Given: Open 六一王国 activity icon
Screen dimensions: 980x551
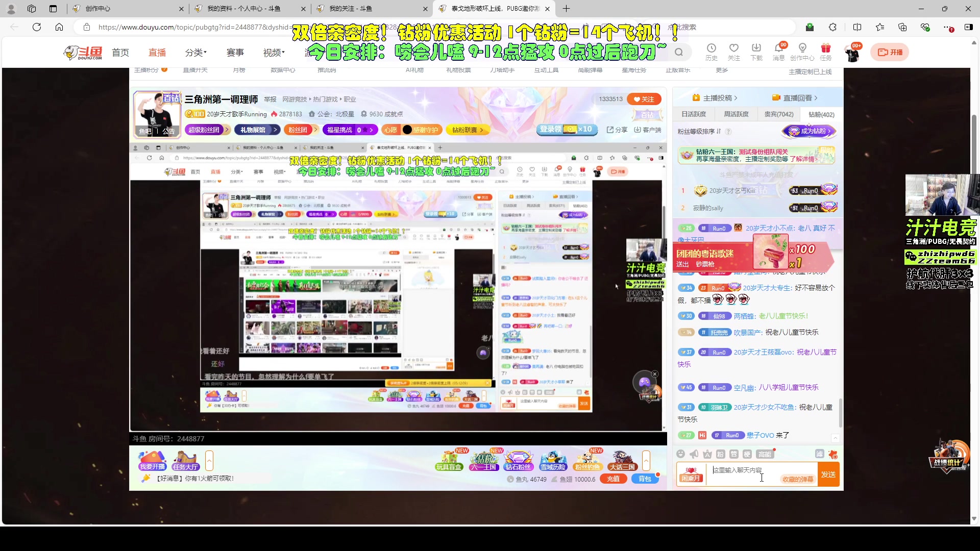Looking at the screenshot, I should 483,461.
